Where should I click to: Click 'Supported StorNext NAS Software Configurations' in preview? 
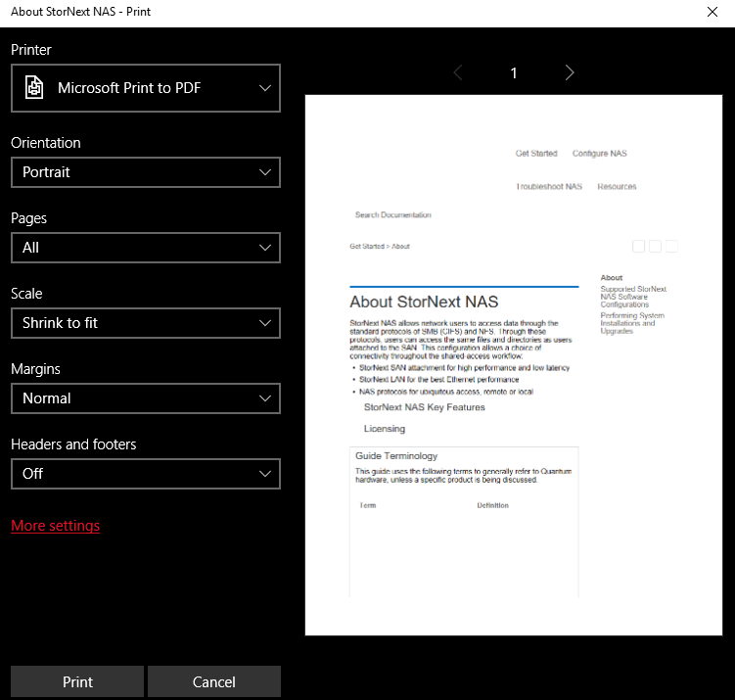pyautogui.click(x=633, y=297)
